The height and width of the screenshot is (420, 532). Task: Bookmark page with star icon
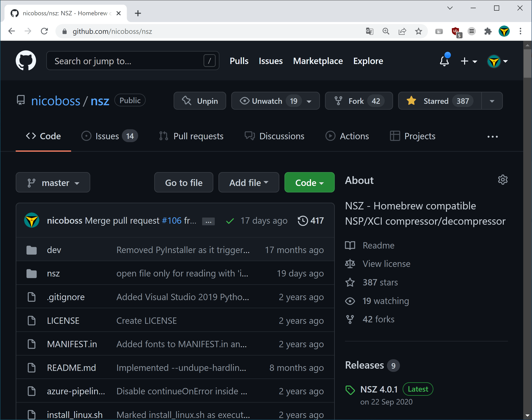pos(419,31)
